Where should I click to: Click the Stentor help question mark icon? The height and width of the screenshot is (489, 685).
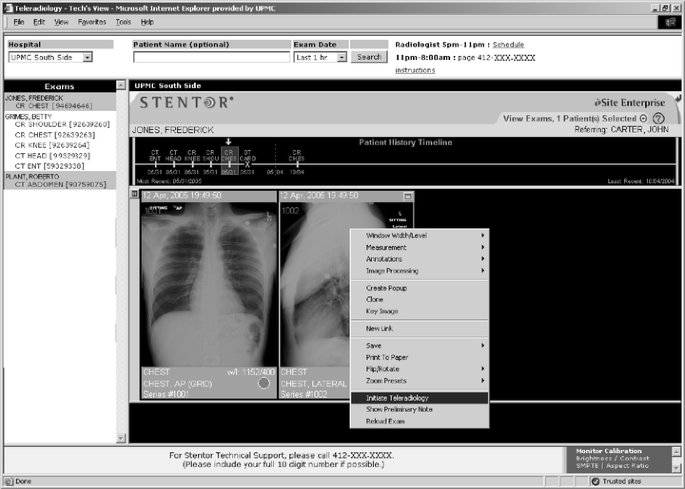coord(658,118)
